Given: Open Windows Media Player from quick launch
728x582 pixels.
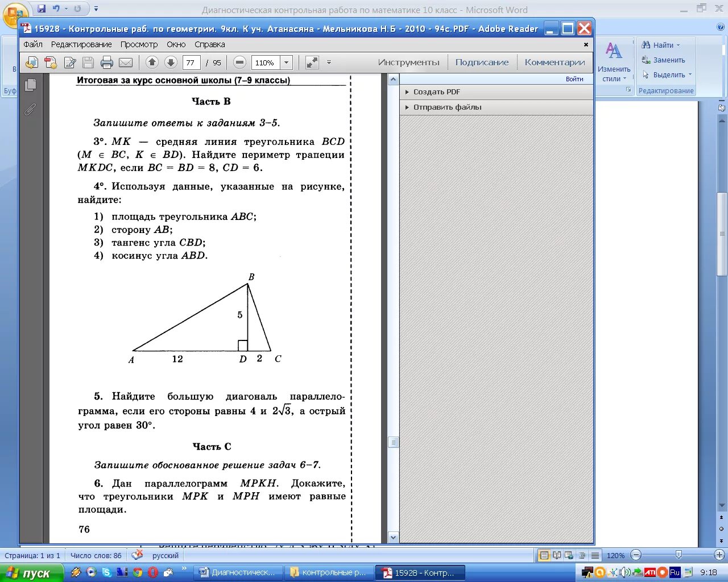Looking at the screenshot, I should click(x=91, y=572).
